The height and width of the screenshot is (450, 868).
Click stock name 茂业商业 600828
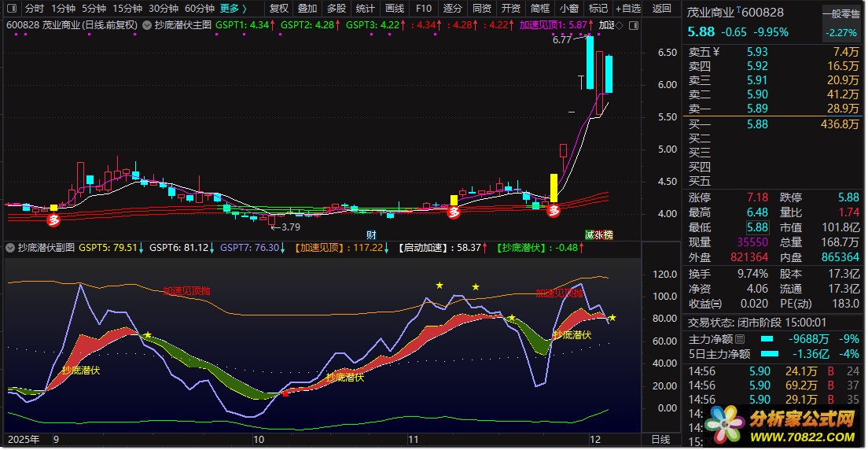736,12
